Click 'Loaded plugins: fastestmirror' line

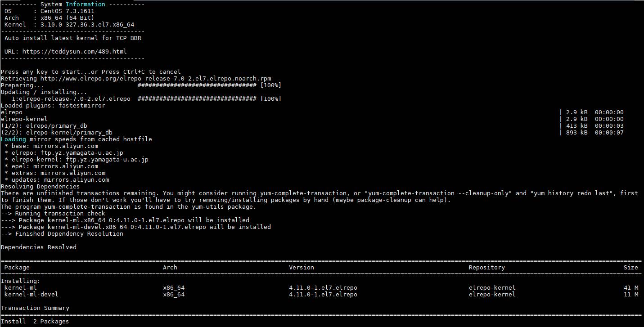click(x=53, y=106)
